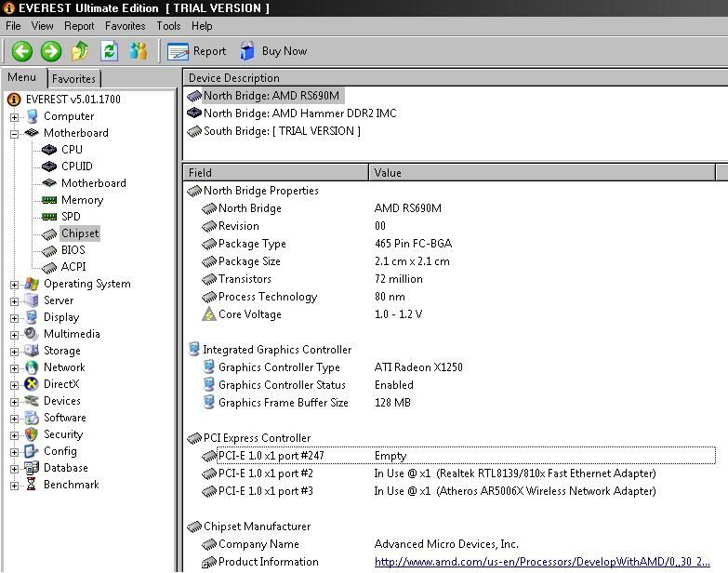Collapse the Motherboard tree node

coord(14,134)
